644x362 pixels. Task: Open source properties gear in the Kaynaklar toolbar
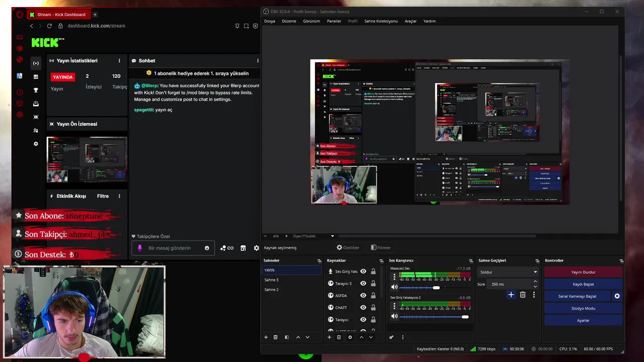click(x=350, y=337)
